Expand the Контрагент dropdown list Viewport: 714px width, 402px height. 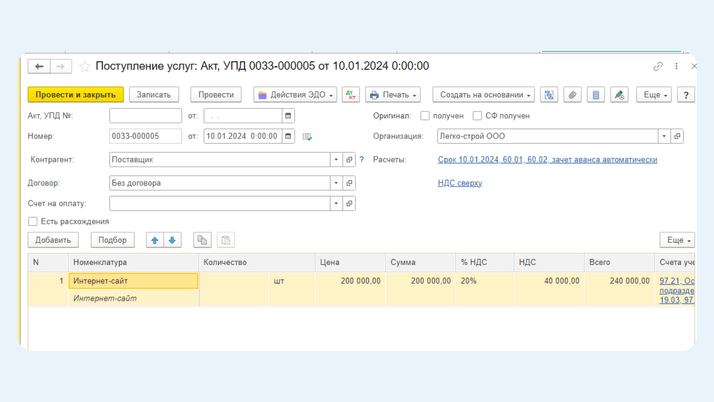click(336, 160)
